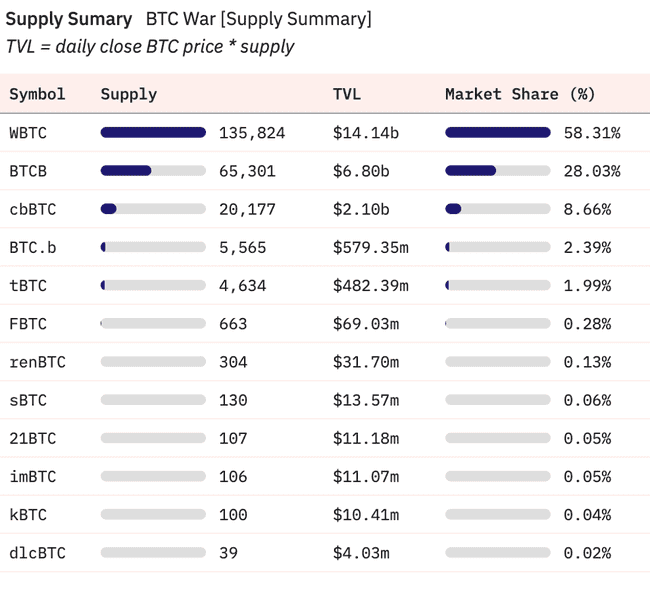Select 21BTC TVL value $11.18m

[366, 438]
